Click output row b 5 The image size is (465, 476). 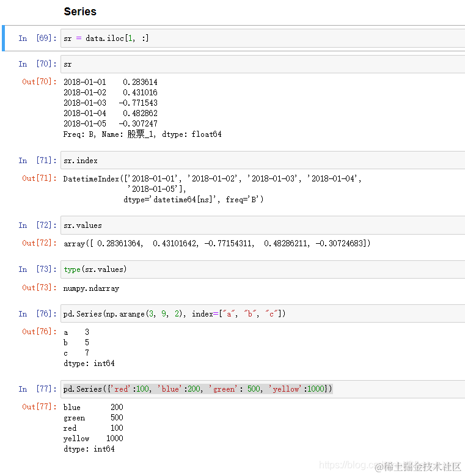pos(76,342)
